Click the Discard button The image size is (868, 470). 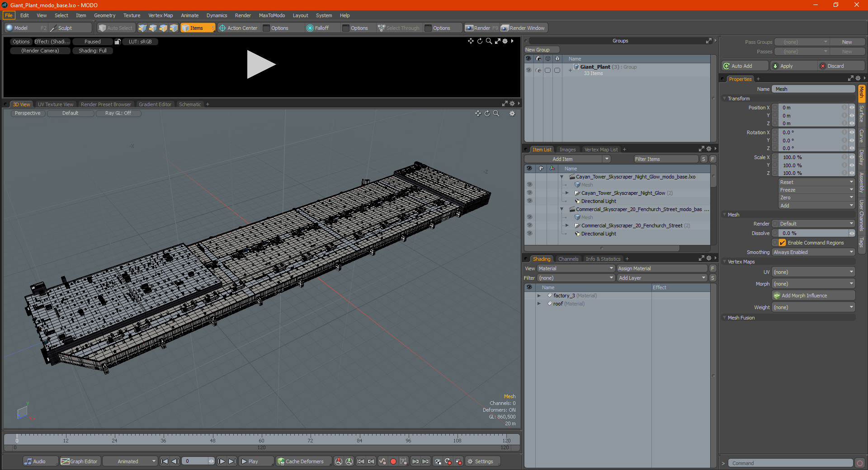tap(841, 66)
